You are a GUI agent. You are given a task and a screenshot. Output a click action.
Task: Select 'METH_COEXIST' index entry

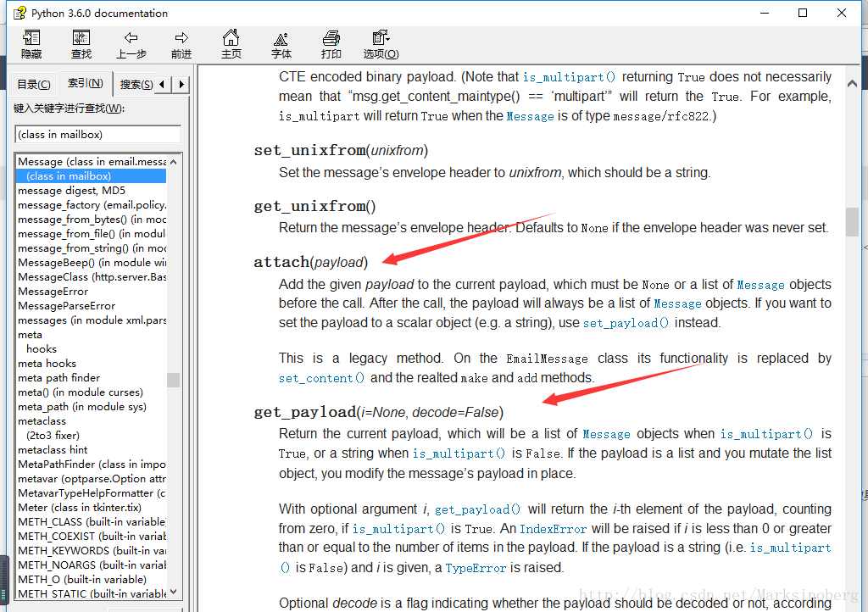click(x=92, y=536)
